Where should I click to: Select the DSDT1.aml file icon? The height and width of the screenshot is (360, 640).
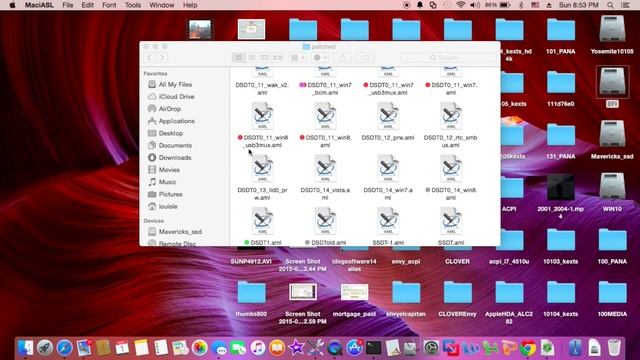pos(262,221)
